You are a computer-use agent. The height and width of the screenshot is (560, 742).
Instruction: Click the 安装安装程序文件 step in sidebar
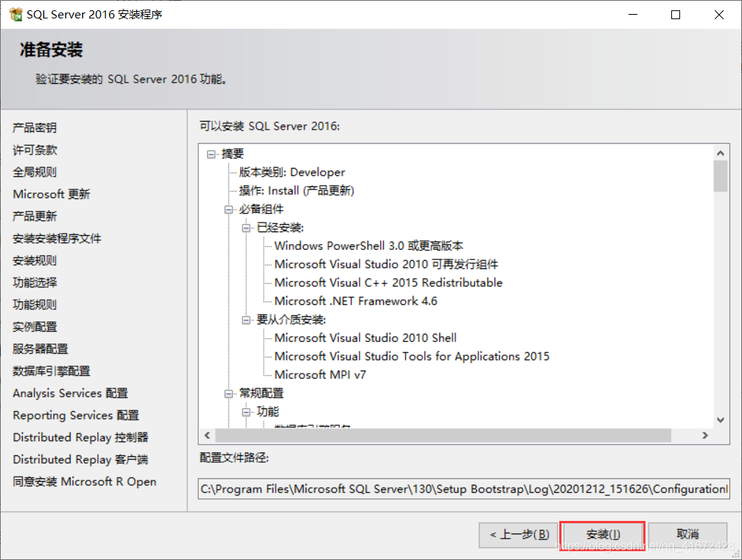[x=57, y=239]
